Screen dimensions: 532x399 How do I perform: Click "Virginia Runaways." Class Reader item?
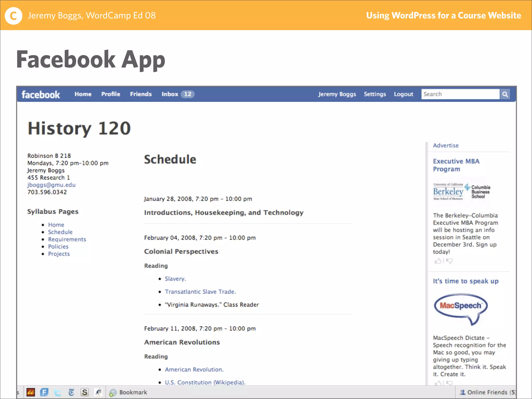pos(212,305)
